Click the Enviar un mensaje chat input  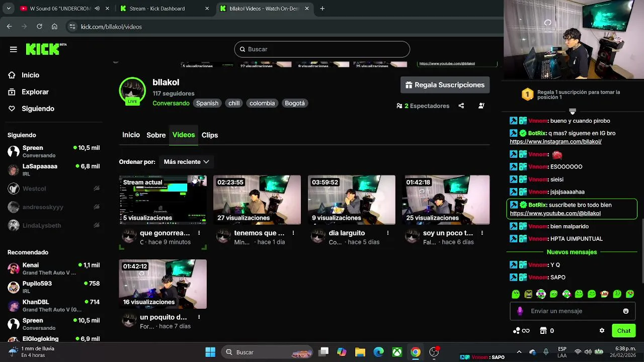[572, 311]
